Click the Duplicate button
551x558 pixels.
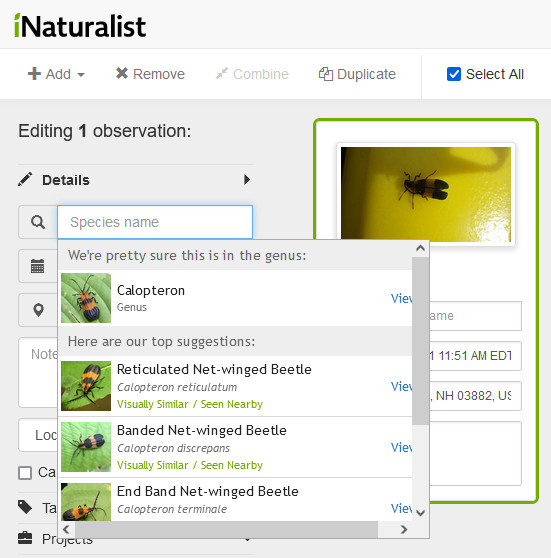pyautogui.click(x=357, y=74)
